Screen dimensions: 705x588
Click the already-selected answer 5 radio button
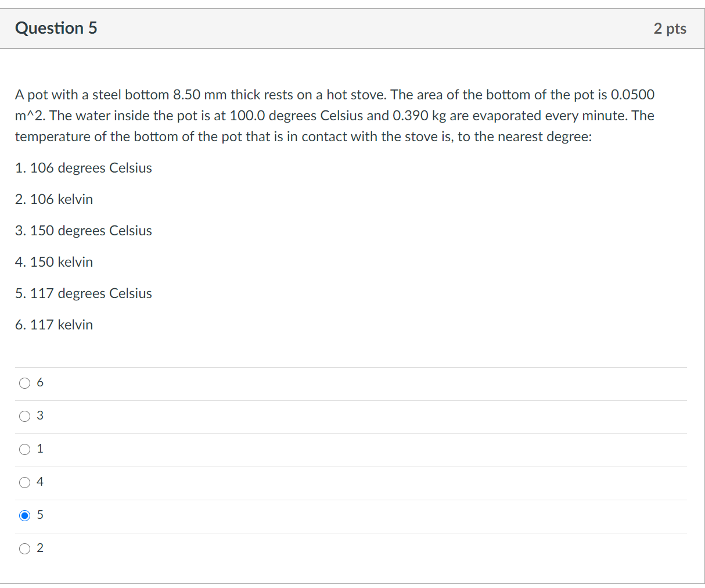point(24,515)
